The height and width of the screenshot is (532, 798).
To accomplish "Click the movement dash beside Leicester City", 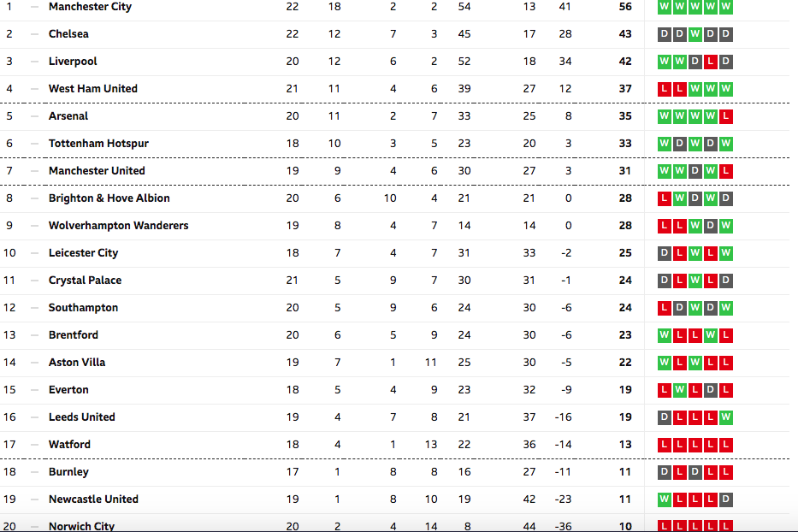I will pyautogui.click(x=34, y=253).
